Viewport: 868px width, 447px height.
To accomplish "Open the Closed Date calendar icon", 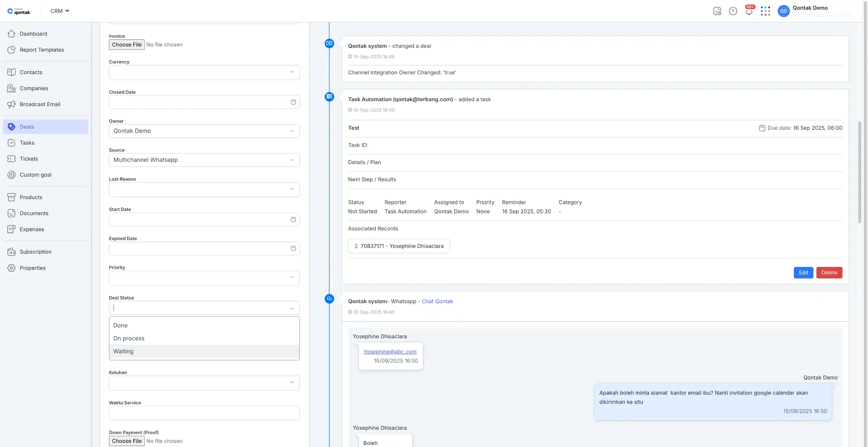I will (293, 102).
